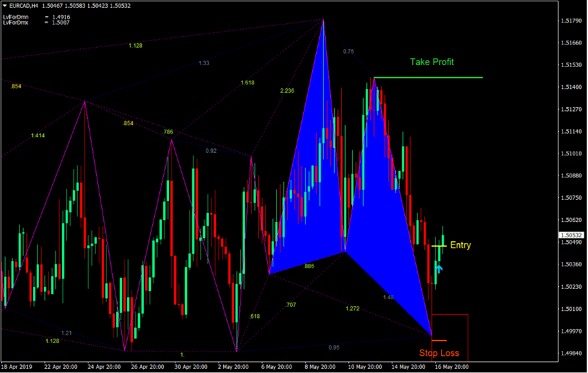Click the 2.236 Fibonacci ratio label

tap(286, 90)
